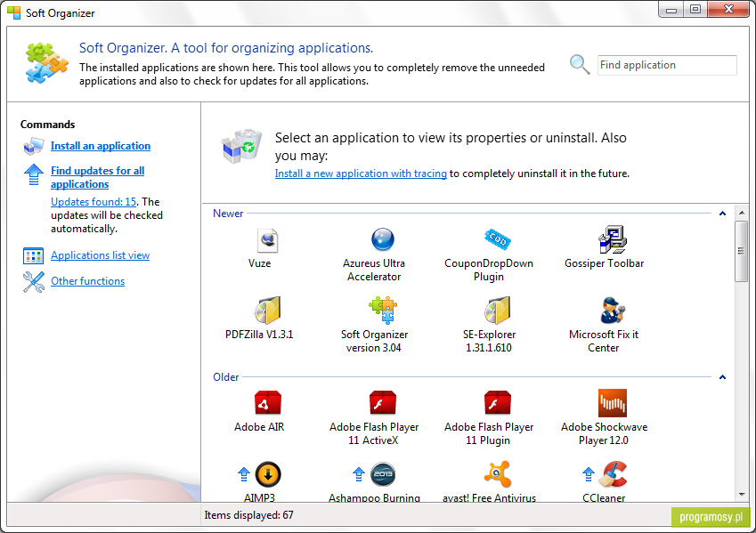The image size is (756, 533).
Task: Select the AIMP3 application icon
Action: (268, 474)
